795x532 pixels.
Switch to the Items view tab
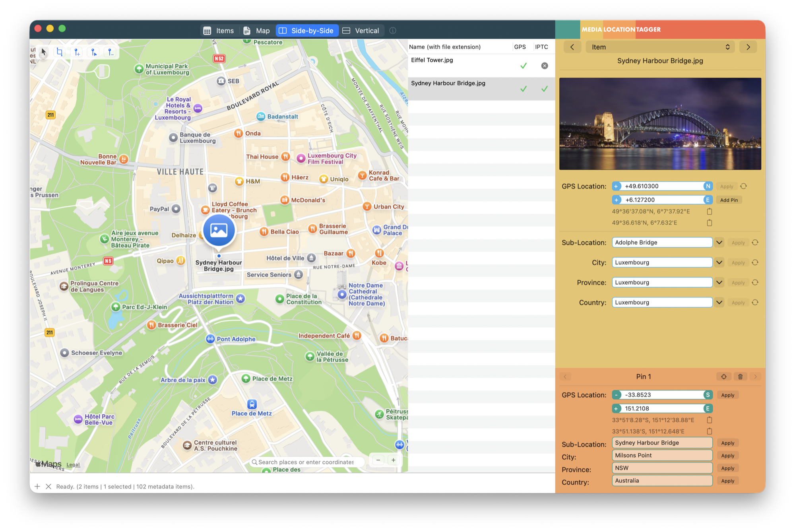pyautogui.click(x=219, y=31)
